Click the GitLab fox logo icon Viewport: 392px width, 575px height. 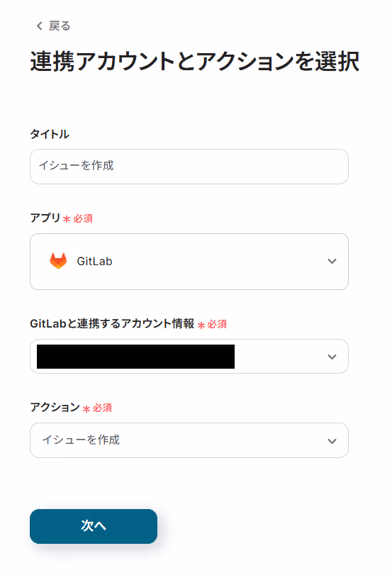58,261
